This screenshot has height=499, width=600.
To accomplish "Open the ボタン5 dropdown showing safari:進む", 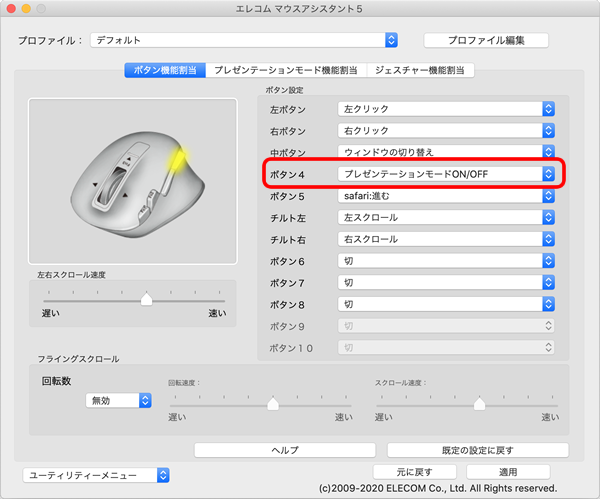I will pyautogui.click(x=446, y=196).
